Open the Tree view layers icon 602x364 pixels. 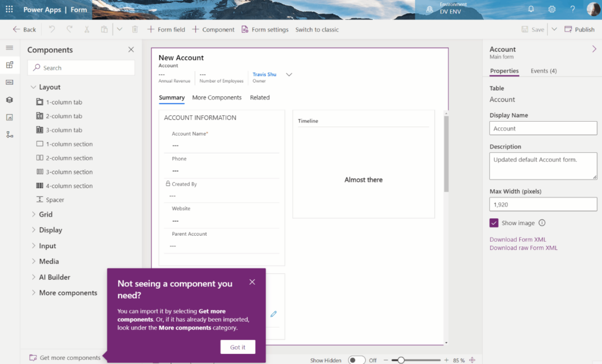[9, 100]
